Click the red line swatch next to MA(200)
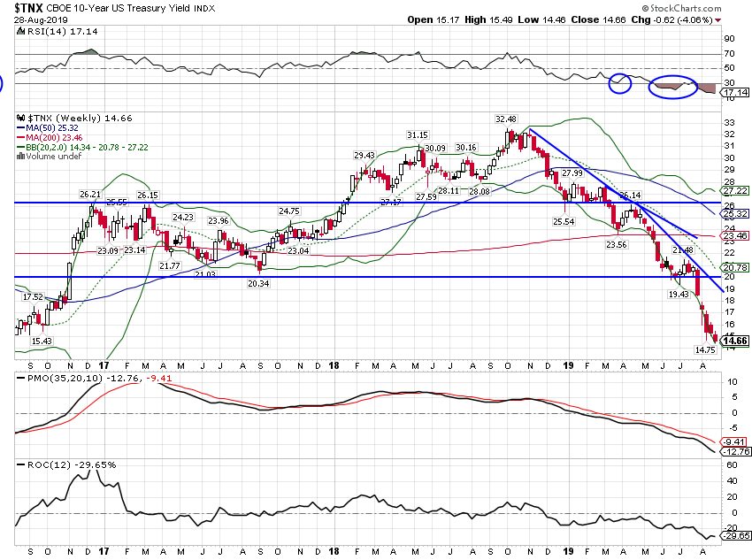This screenshot has height=560, width=752. [20, 138]
